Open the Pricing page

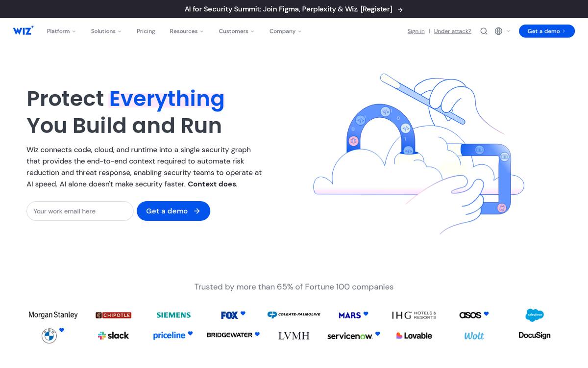(146, 31)
